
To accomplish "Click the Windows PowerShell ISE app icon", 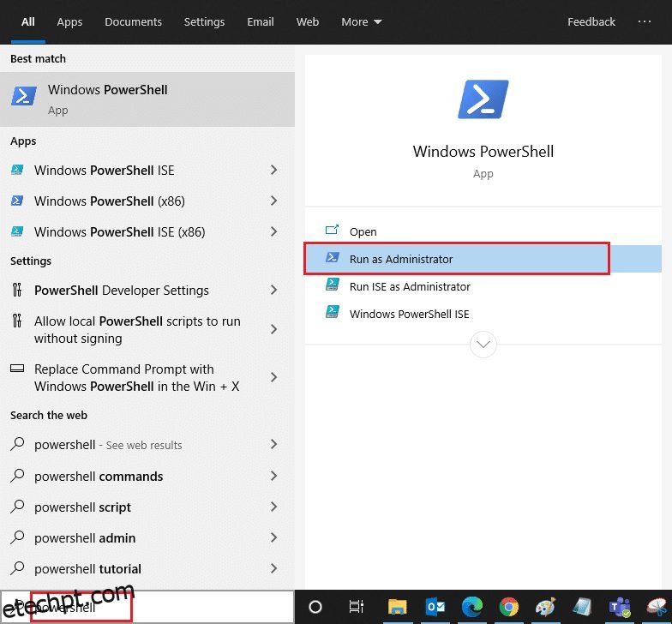I will pos(17,170).
